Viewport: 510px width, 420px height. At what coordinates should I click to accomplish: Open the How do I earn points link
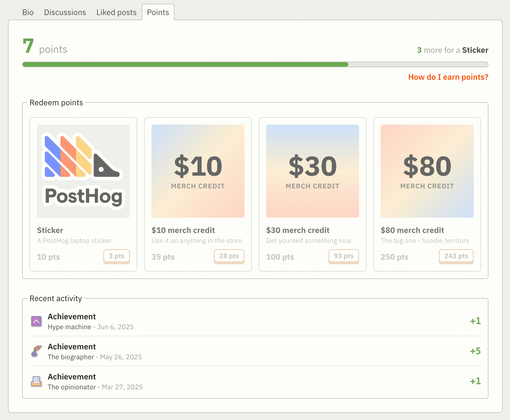coord(448,77)
